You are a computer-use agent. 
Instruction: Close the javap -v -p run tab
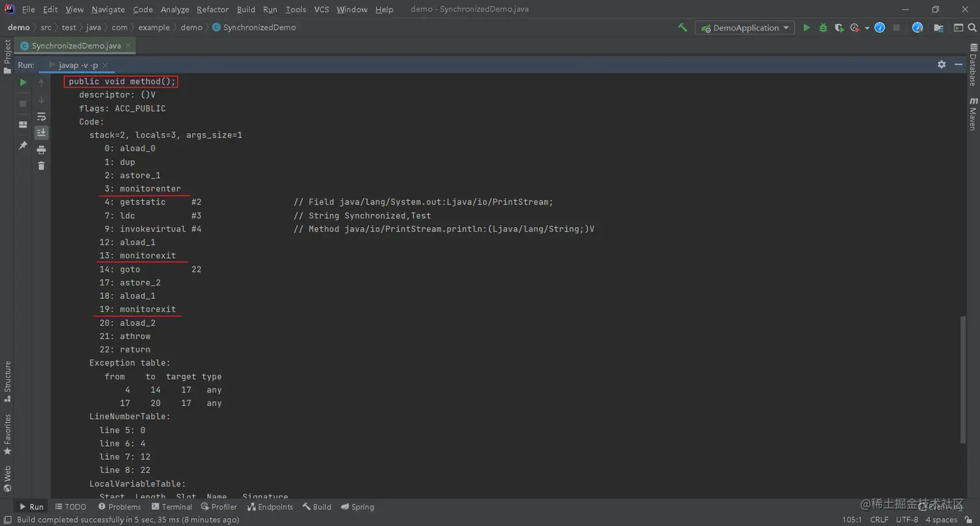tap(104, 66)
